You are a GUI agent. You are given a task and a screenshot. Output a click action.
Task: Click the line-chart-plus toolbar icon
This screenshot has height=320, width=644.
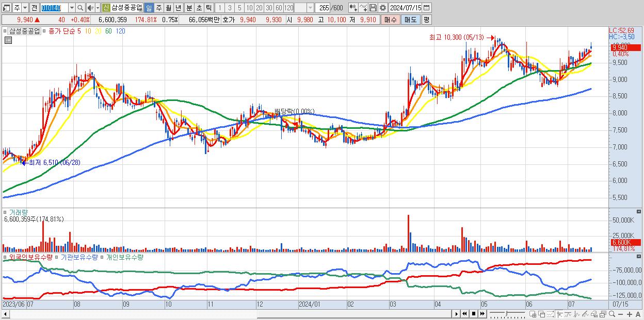(x=363, y=8)
